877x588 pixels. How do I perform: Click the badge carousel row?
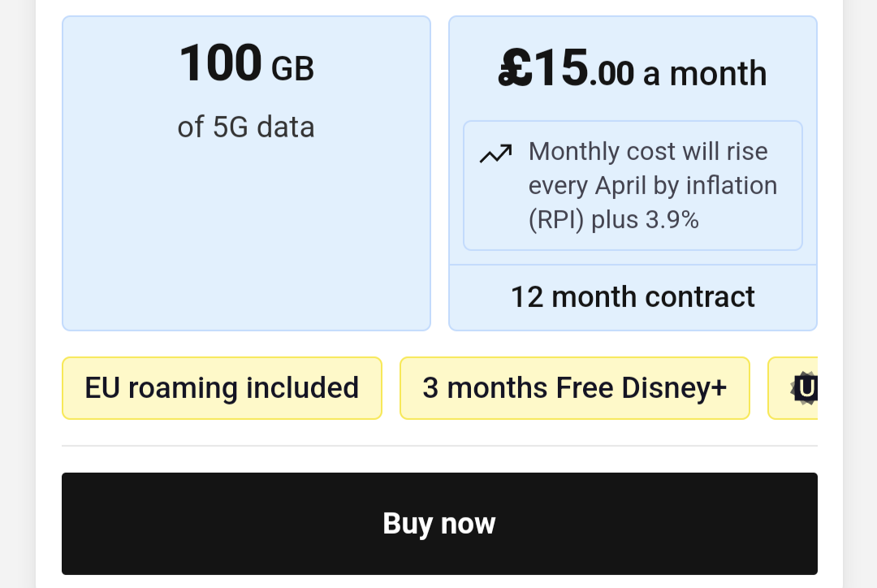(438, 388)
